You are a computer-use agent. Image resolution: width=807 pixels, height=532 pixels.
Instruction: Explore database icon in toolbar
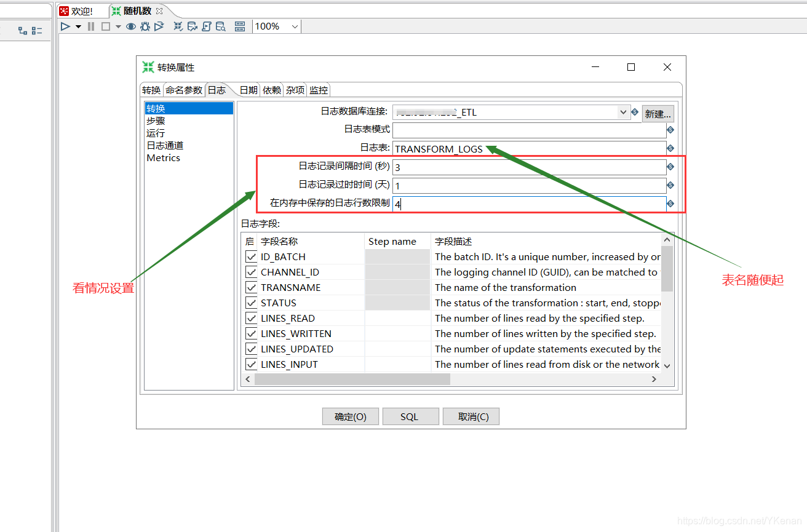pos(221,26)
